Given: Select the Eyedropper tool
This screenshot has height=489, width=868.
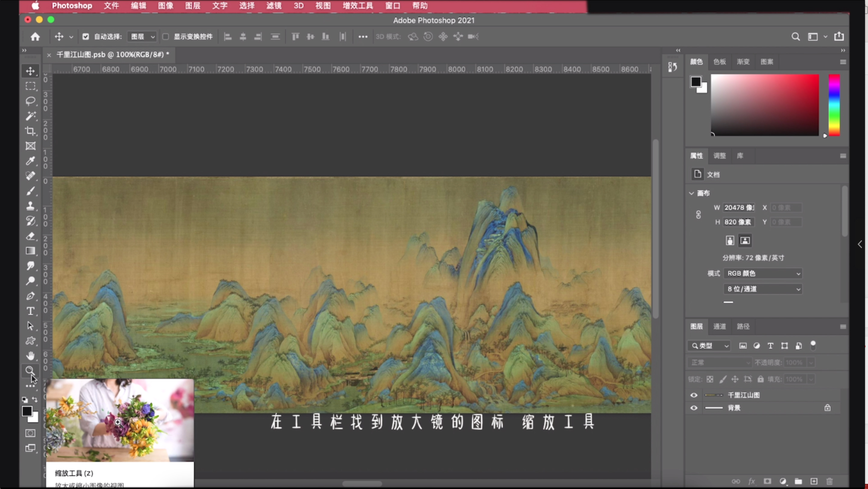Looking at the screenshot, I should [30, 161].
